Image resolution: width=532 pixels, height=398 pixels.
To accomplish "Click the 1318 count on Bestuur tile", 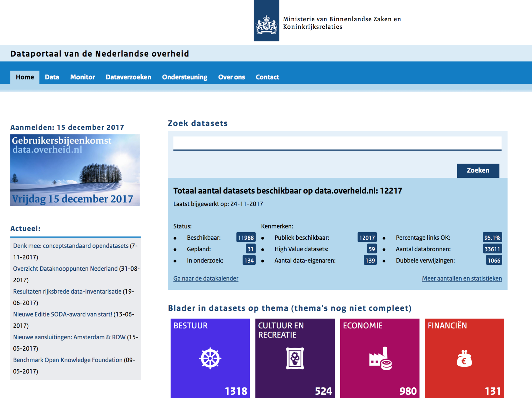I will pyautogui.click(x=236, y=391).
